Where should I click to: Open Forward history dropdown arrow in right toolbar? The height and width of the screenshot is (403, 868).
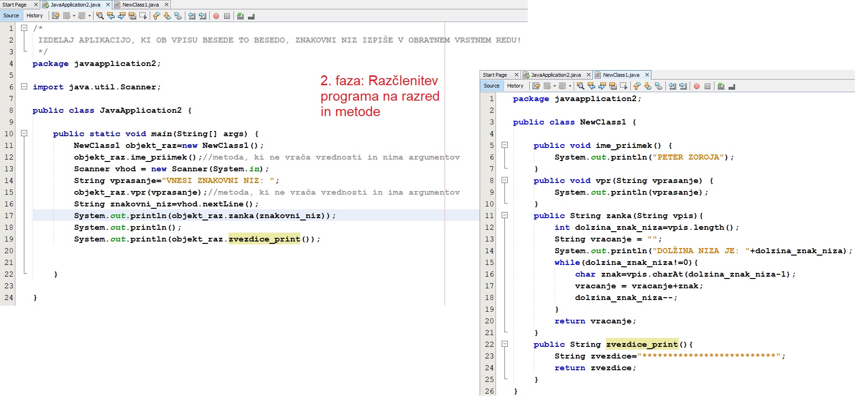[570, 86]
